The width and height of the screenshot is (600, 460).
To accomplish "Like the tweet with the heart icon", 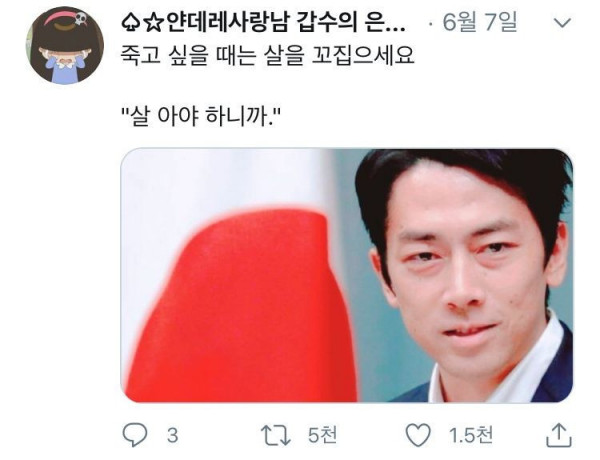I will coord(418,436).
